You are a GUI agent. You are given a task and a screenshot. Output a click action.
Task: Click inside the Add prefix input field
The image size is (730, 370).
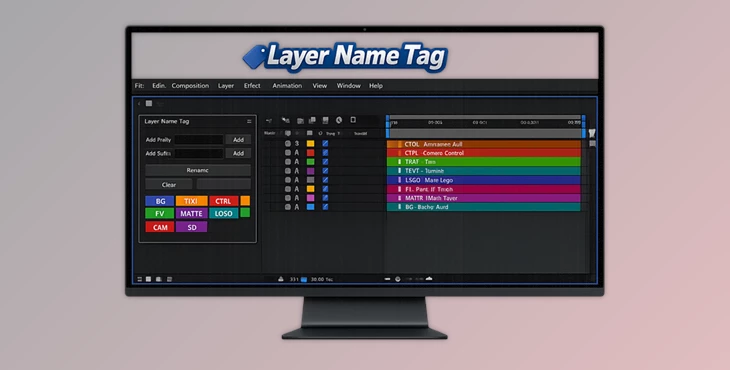199,140
